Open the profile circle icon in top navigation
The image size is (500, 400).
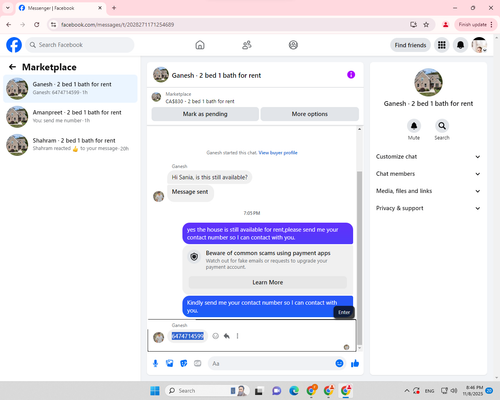click(293, 45)
